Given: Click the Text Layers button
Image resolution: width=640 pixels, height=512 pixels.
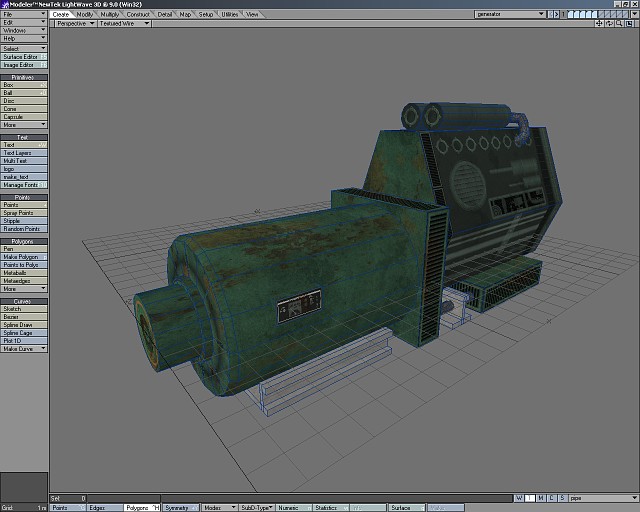Looking at the screenshot, I should point(24,153).
